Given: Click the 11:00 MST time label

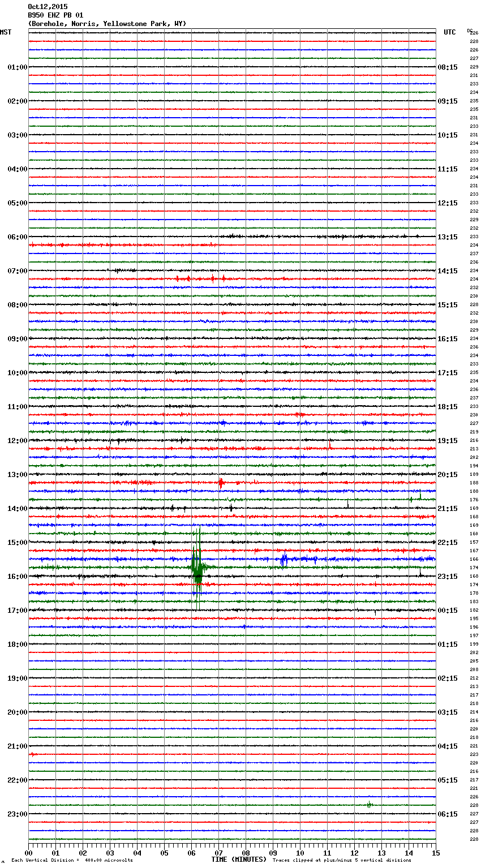Looking at the screenshot, I should (17, 407).
